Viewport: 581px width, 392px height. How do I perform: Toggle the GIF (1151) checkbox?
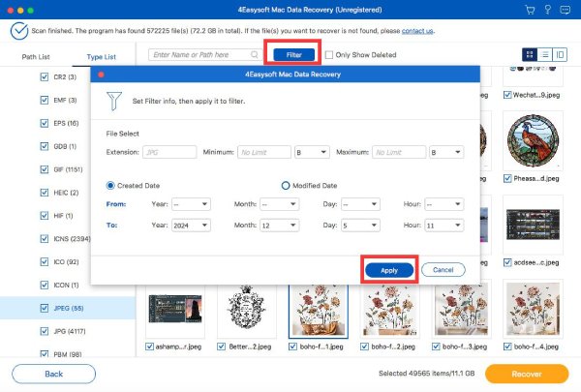click(45, 169)
